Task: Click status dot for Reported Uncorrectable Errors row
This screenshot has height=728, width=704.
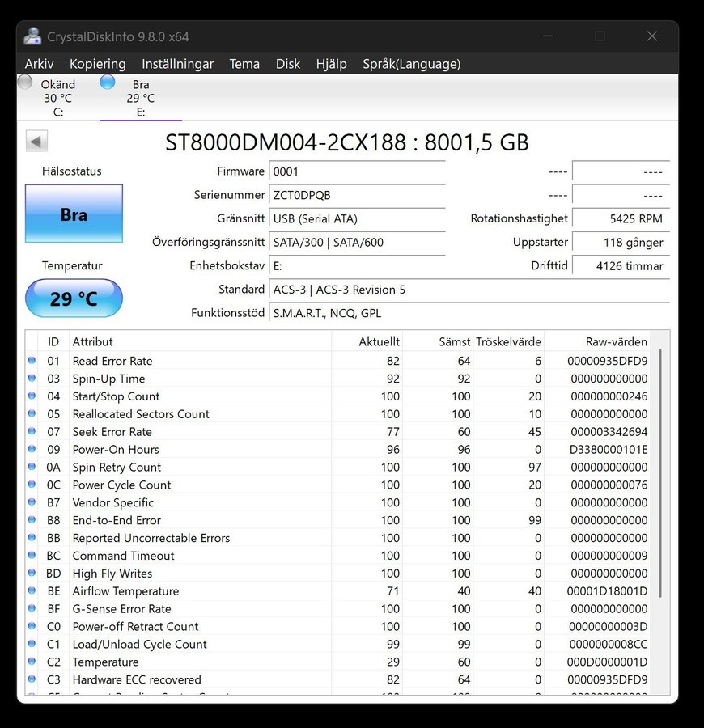Action: (x=32, y=537)
